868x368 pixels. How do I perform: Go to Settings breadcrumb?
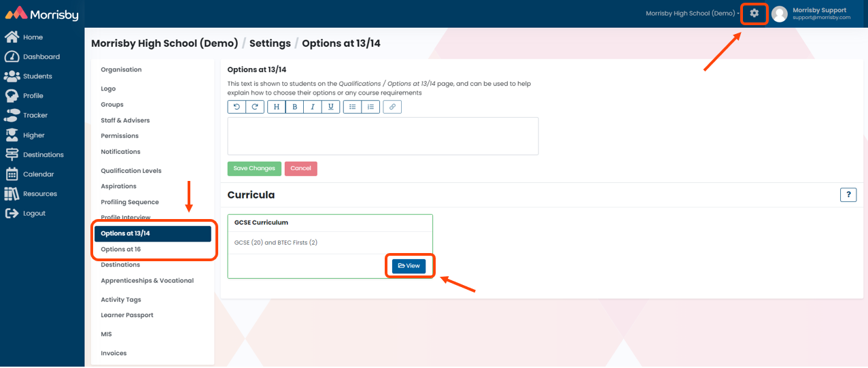[x=270, y=44]
